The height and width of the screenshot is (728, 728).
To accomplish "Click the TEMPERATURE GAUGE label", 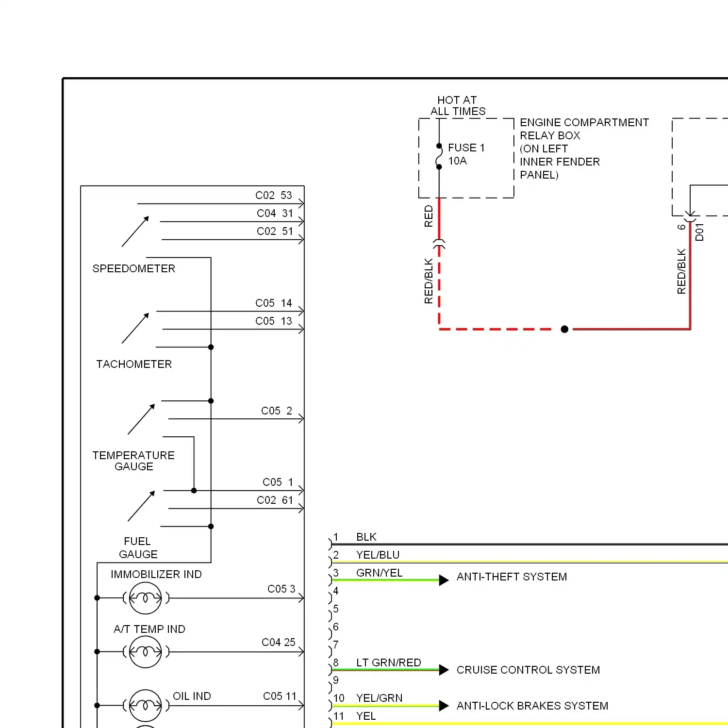I will pos(133,461).
